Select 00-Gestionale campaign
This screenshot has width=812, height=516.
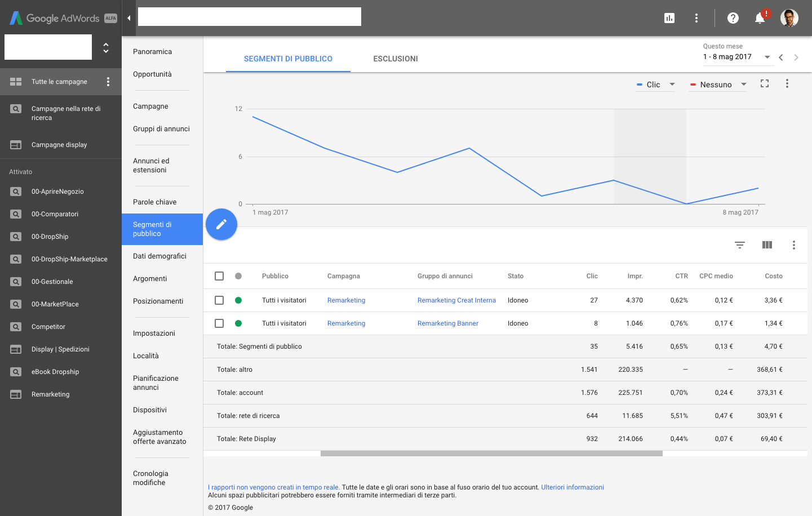pyautogui.click(x=52, y=282)
